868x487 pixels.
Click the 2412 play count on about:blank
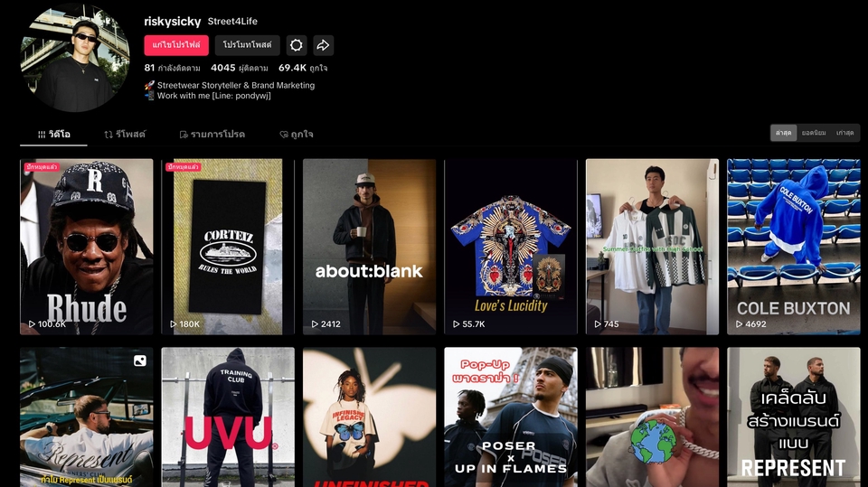click(x=326, y=324)
